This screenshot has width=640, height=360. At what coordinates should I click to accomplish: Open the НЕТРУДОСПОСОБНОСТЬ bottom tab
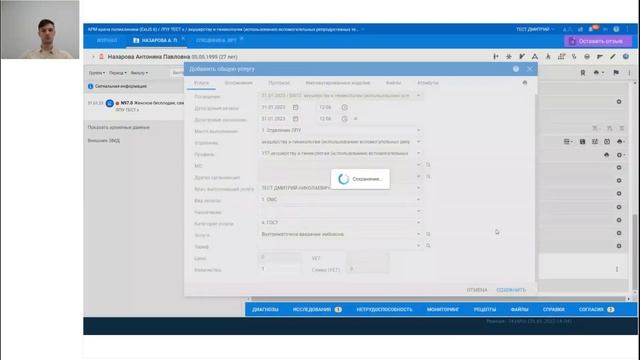coord(384,309)
